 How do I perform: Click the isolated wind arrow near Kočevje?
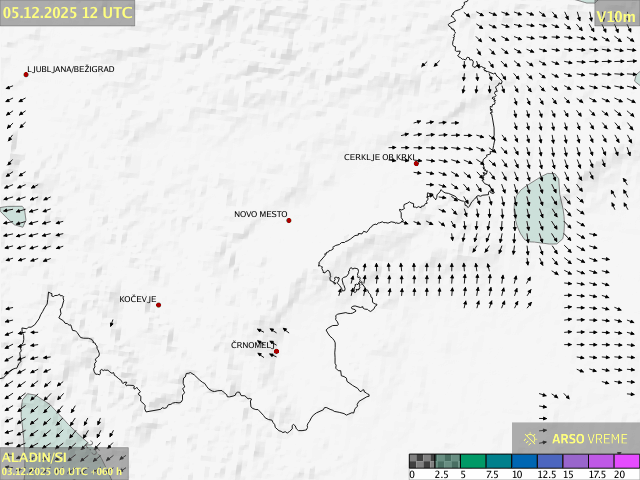(x=111, y=323)
